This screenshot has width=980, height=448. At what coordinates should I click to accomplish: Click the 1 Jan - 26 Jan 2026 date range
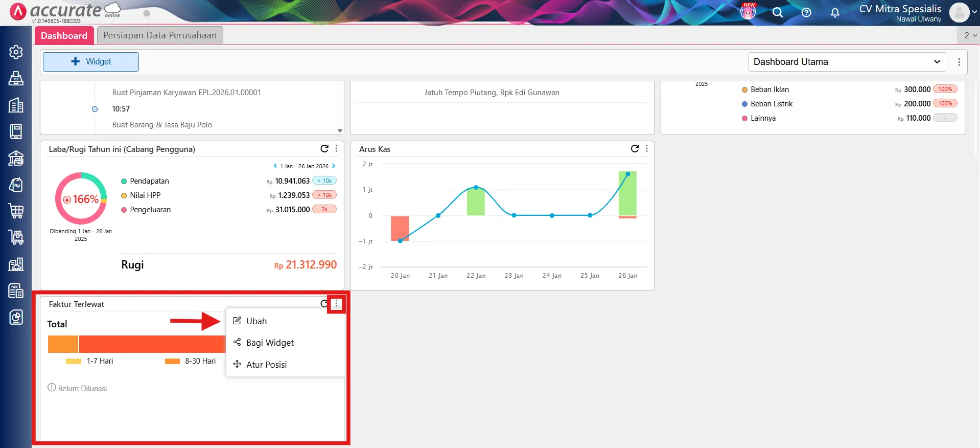304,166
